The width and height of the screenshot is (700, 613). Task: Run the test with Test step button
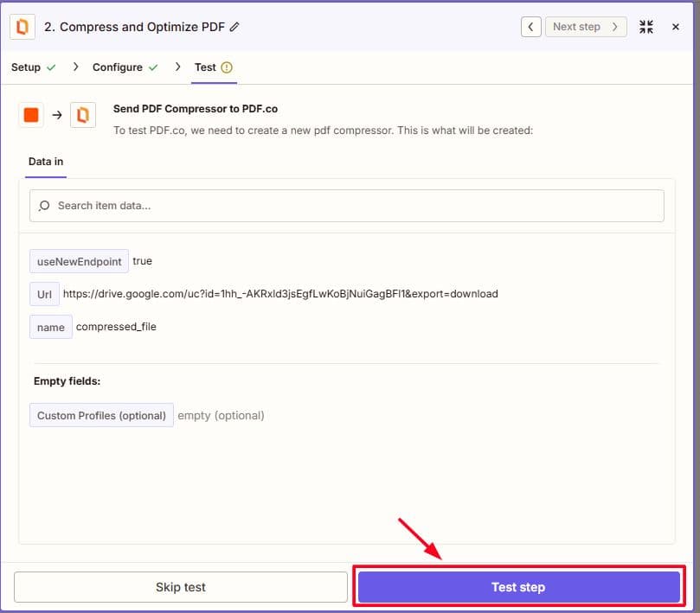(518, 587)
